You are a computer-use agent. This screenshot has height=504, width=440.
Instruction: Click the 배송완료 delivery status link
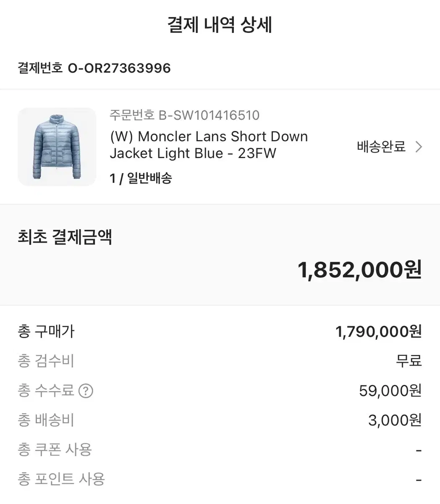point(381,147)
